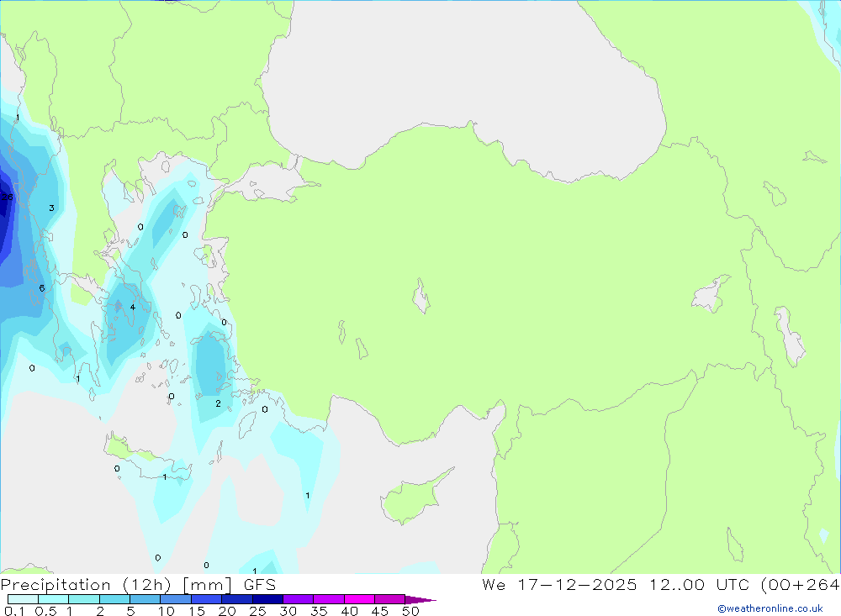Click the legend label "40"
This screenshot has height=616, width=841.
pyautogui.click(x=349, y=611)
